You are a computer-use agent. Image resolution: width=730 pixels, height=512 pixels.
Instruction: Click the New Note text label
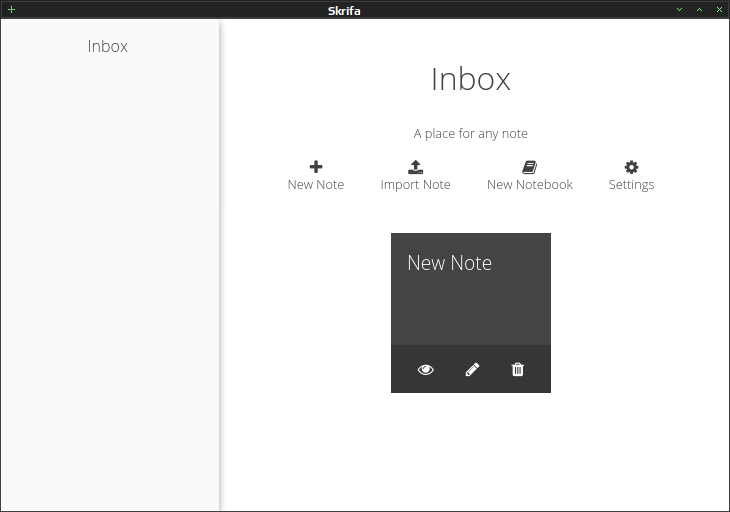pyautogui.click(x=316, y=185)
